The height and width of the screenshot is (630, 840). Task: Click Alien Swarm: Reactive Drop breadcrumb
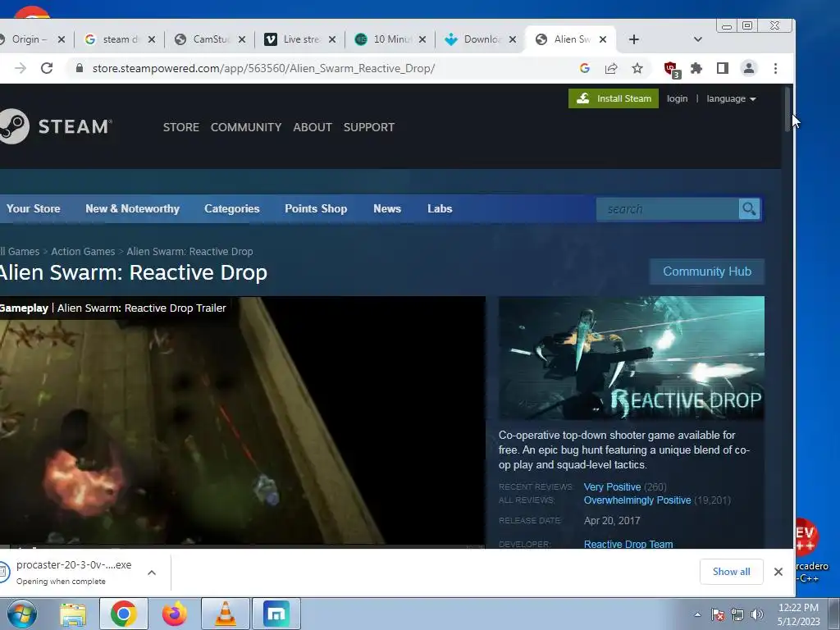point(189,251)
